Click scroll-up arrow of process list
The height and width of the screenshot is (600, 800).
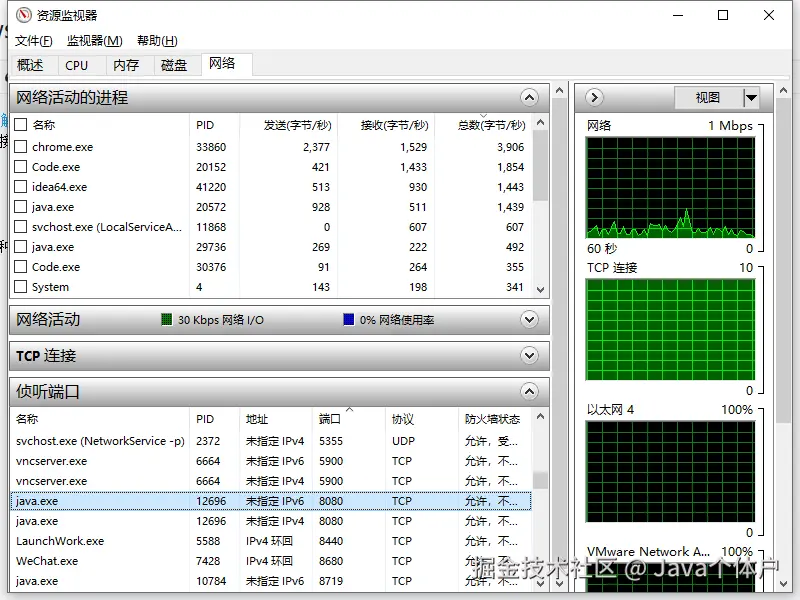[x=541, y=122]
